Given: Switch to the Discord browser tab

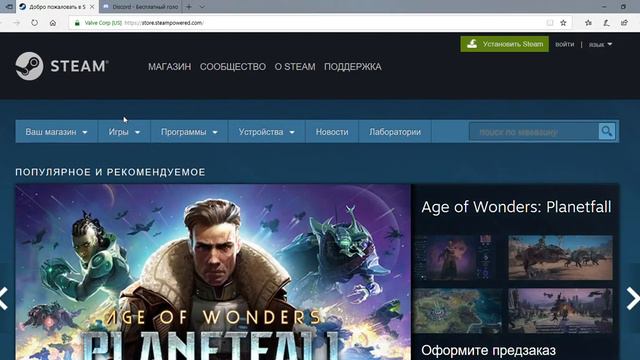Looking at the screenshot, I should tap(140, 7).
